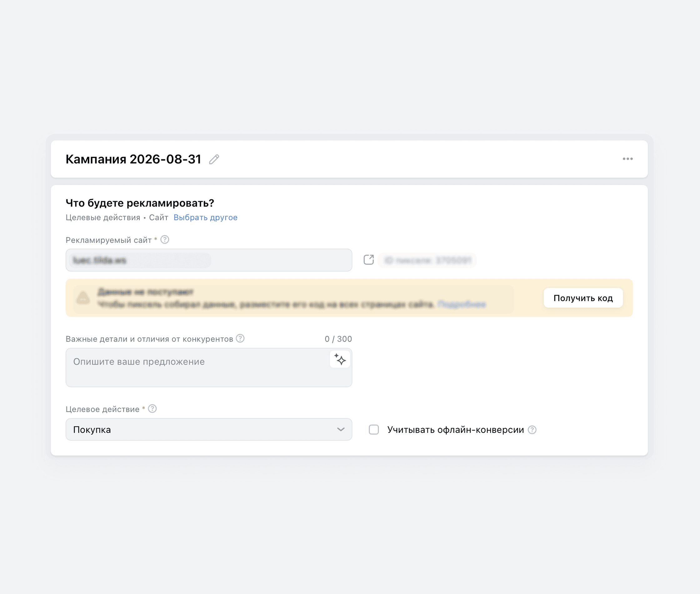Click the Получить код button
Image resolution: width=700 pixels, height=594 pixels.
pyautogui.click(x=583, y=298)
